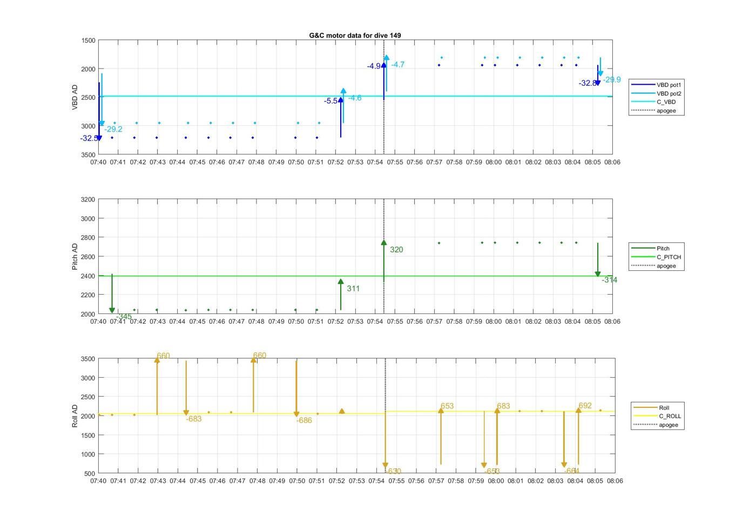Click the '-4.6' data label in VBD plot
The width and height of the screenshot is (756, 532).
(x=355, y=98)
